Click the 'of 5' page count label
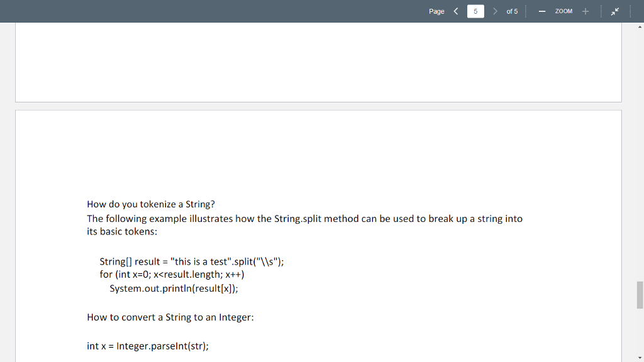644x362 pixels. pyautogui.click(x=511, y=11)
